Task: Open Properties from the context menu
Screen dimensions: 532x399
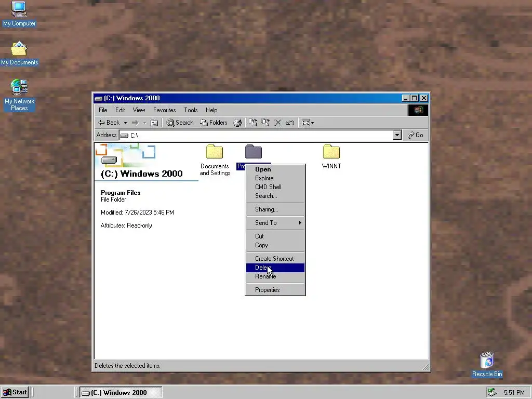Action: pyautogui.click(x=275, y=290)
